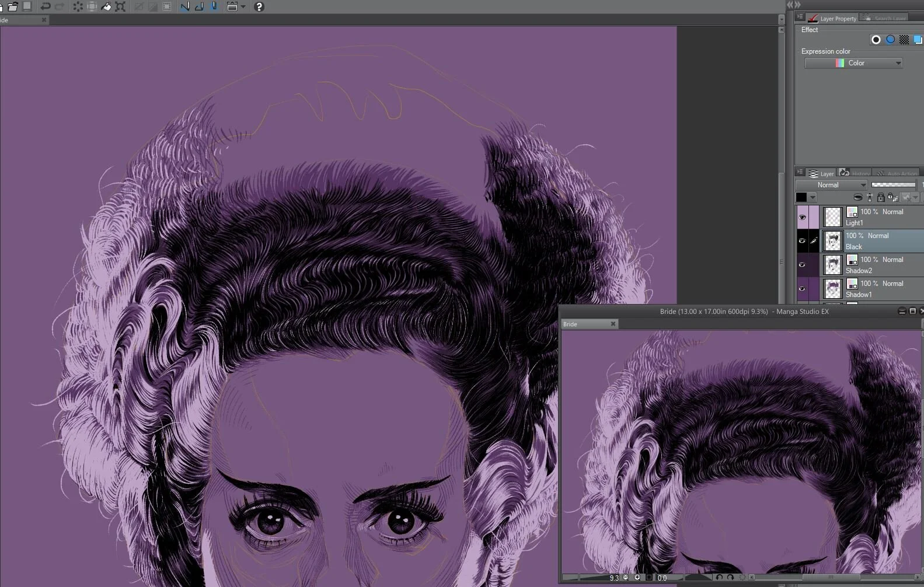The height and width of the screenshot is (587, 924).
Task: Select the Shadow2 layer name
Action: 859,271
